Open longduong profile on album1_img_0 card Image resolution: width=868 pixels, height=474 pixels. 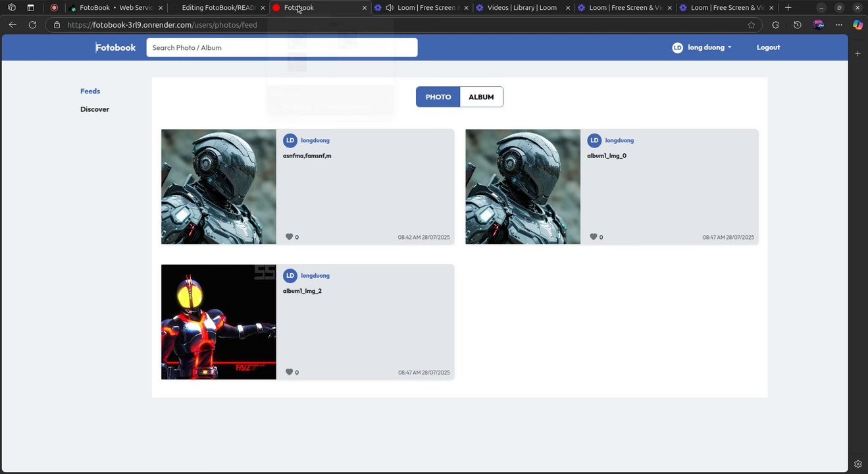(x=619, y=140)
